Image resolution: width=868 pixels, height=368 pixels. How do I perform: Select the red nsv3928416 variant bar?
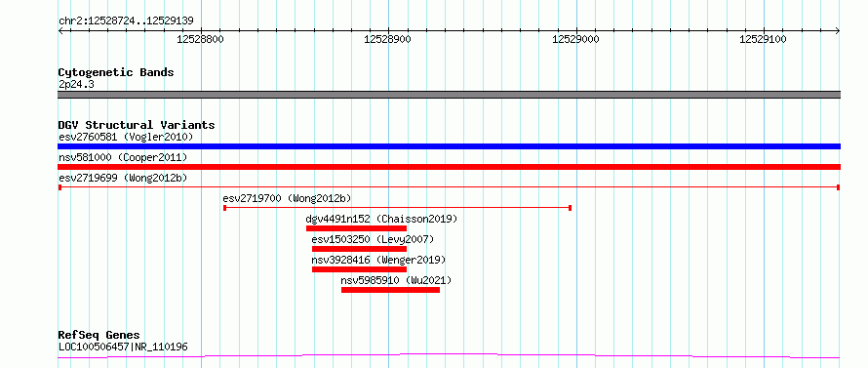pos(359,269)
